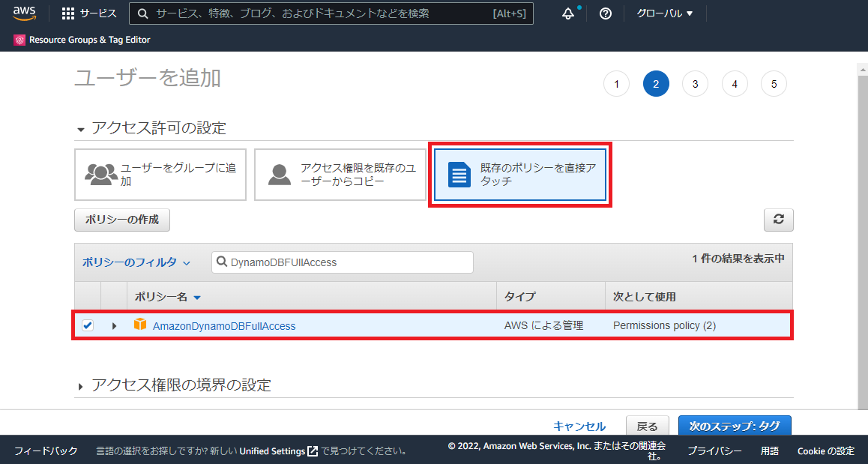This screenshot has height=464, width=868.
Task: Expand the permissions boundary settings section
Action: (81, 386)
